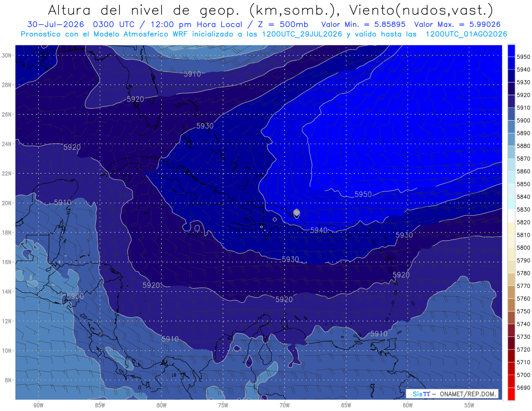Select the 26N latitude label
The width and height of the screenshot is (532, 411).
click(x=7, y=114)
